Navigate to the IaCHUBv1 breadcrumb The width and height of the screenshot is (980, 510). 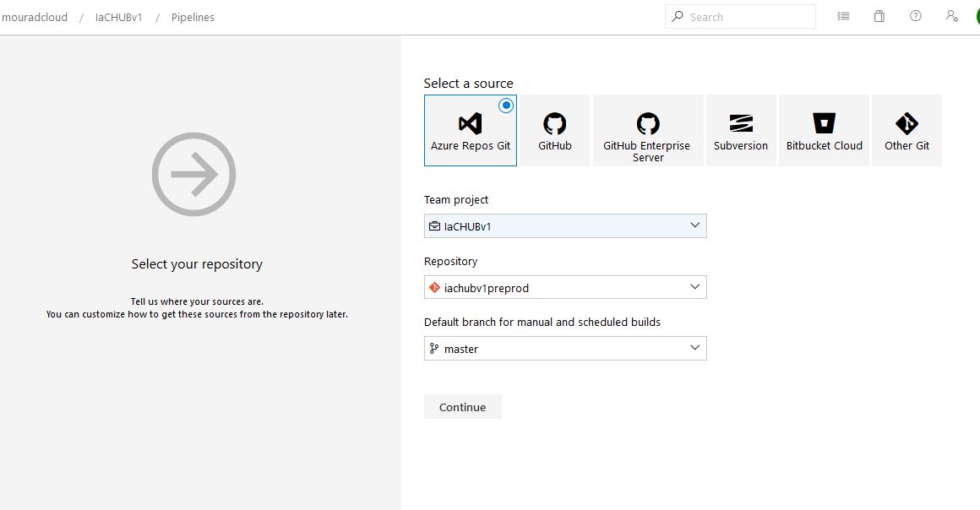[x=117, y=17]
